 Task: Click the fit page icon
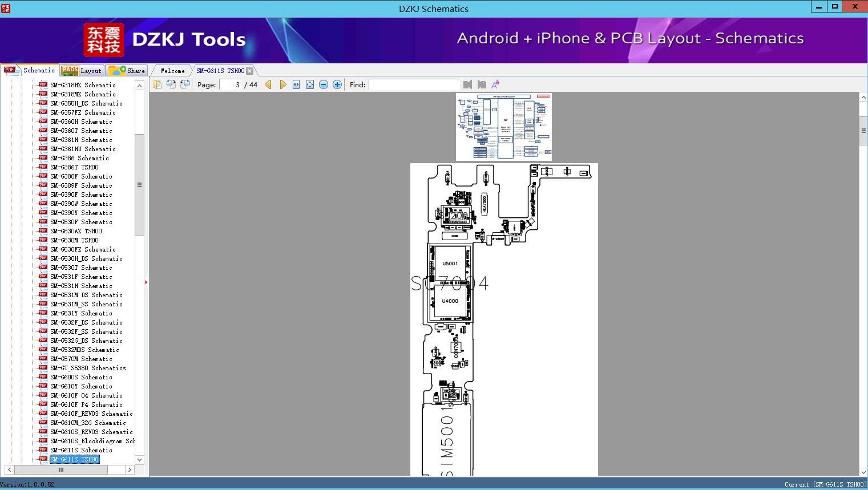pyautogui.click(x=310, y=84)
